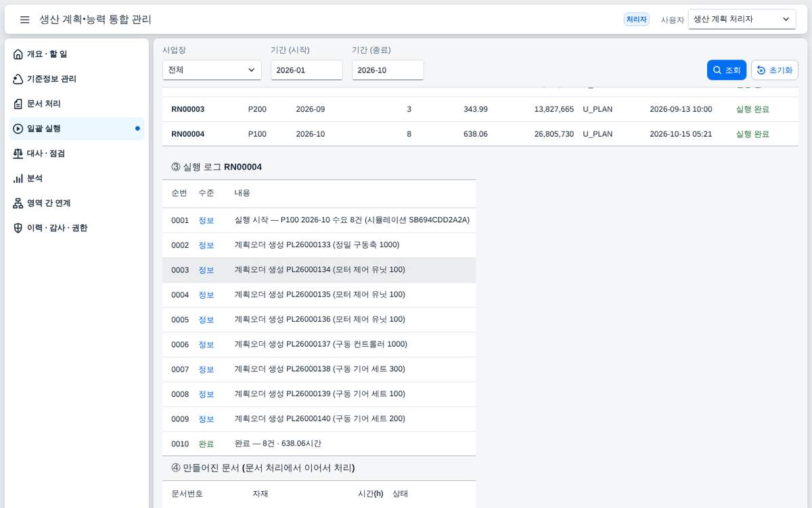Click the scales icon beside 대사 · 점검
812x508 pixels.
pos(18,154)
